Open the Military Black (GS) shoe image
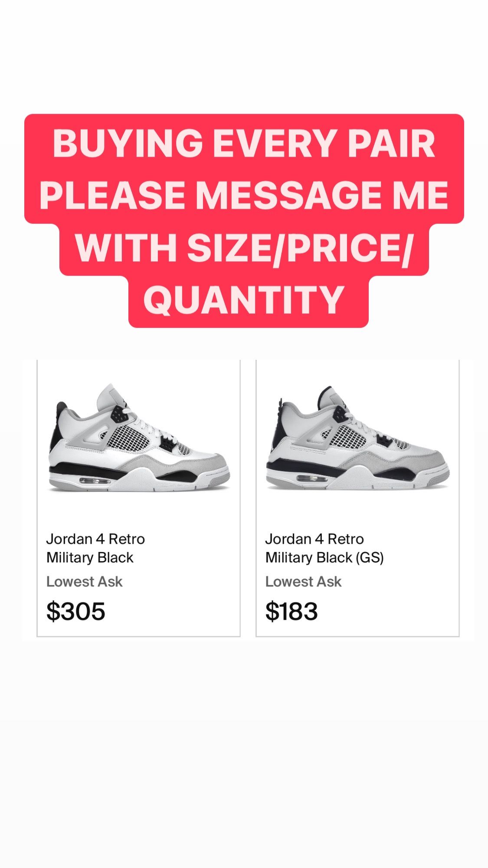 pos(357,438)
